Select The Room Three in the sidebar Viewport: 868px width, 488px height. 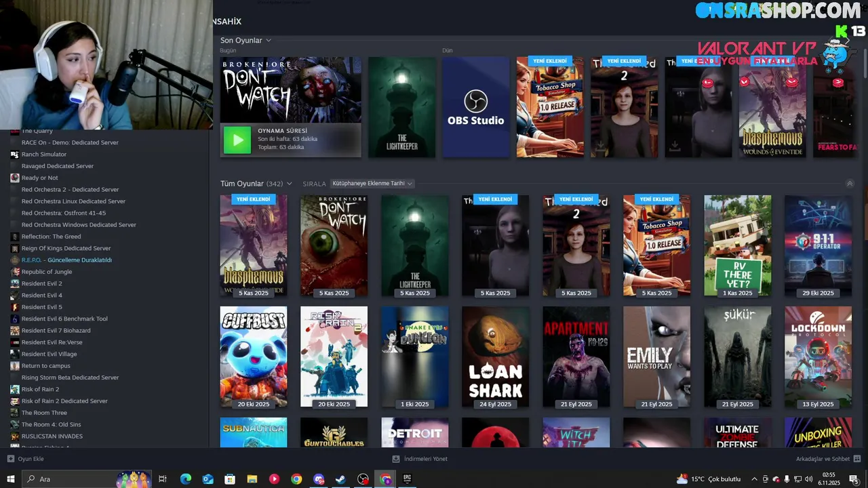point(44,413)
